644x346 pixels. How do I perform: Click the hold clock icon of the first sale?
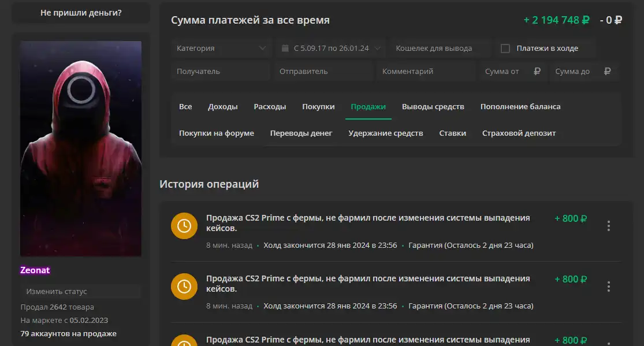tap(184, 226)
